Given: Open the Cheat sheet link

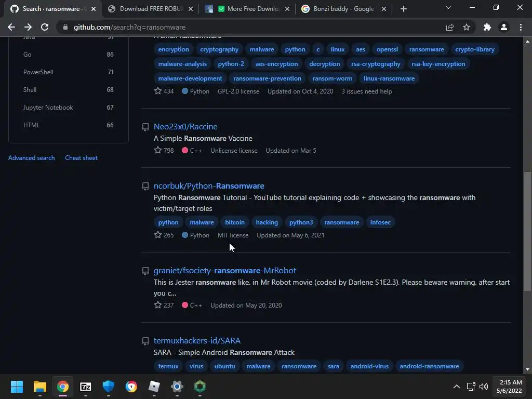Looking at the screenshot, I should [82, 158].
